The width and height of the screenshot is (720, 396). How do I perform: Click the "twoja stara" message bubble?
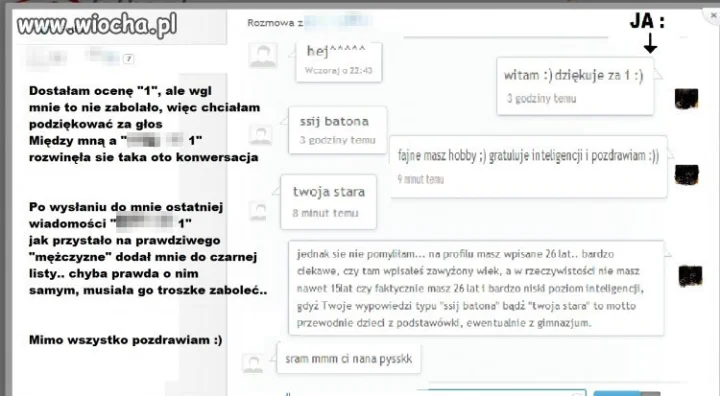pyautogui.click(x=328, y=202)
